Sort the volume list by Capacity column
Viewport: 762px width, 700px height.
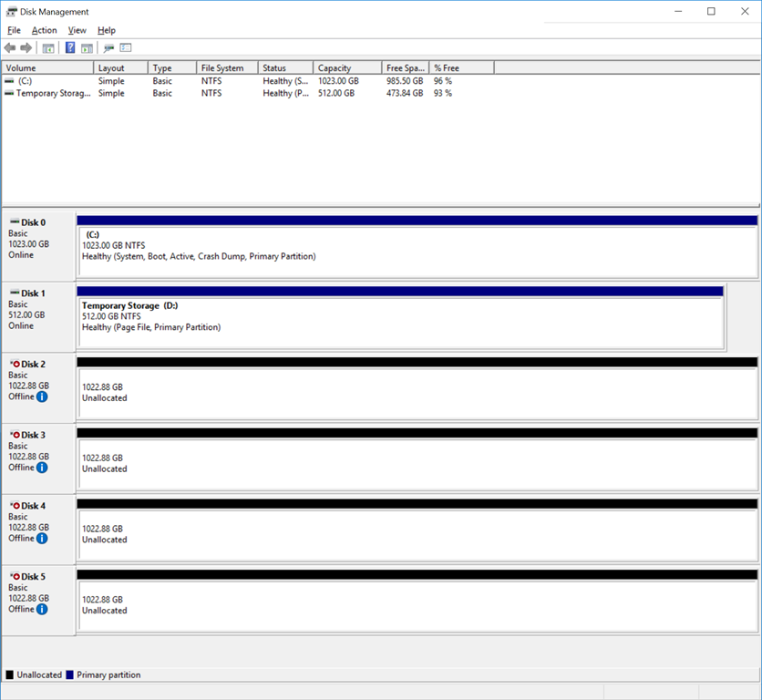(346, 67)
